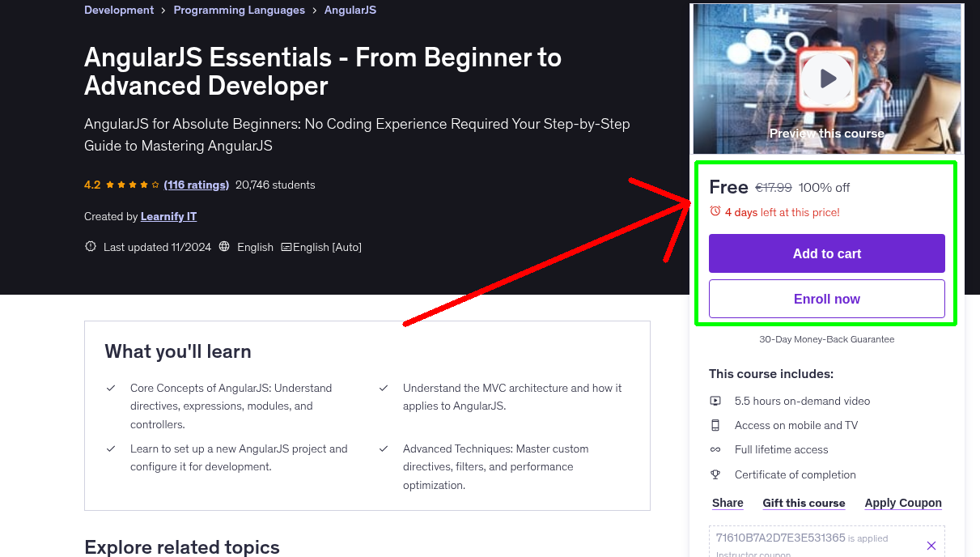Click the Enroll now button
The height and width of the screenshot is (557, 980).
[x=826, y=299]
